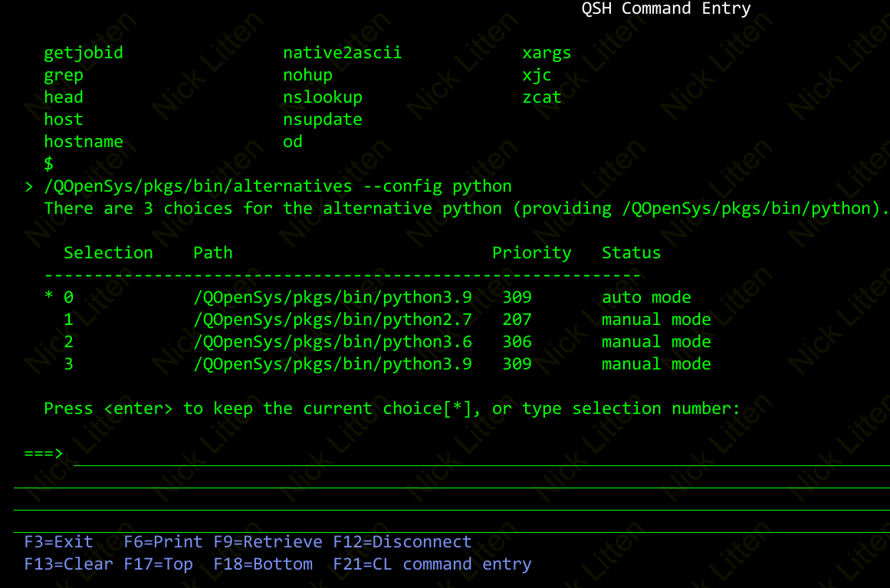The height and width of the screenshot is (588, 890).
Task: Click selection number 0 with asterisk
Action: [59, 297]
